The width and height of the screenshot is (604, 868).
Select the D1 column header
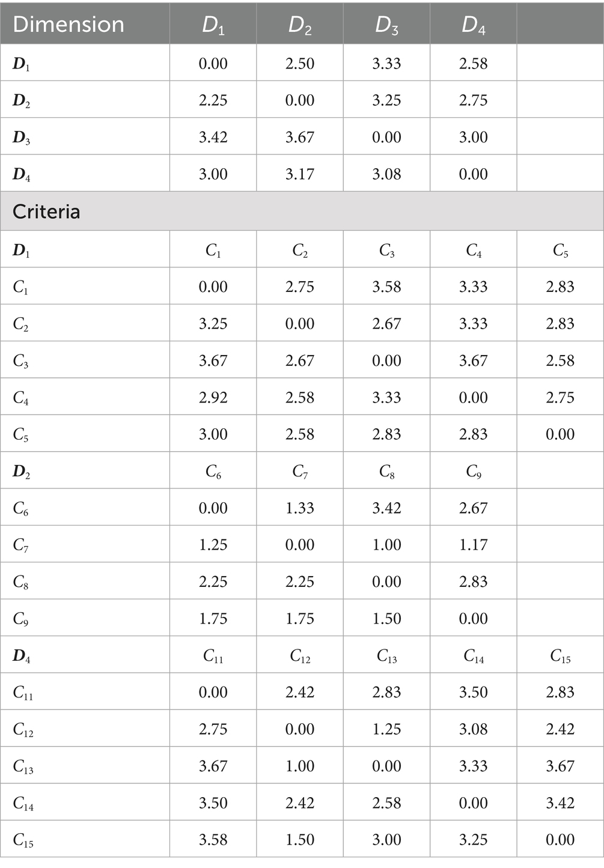(213, 25)
